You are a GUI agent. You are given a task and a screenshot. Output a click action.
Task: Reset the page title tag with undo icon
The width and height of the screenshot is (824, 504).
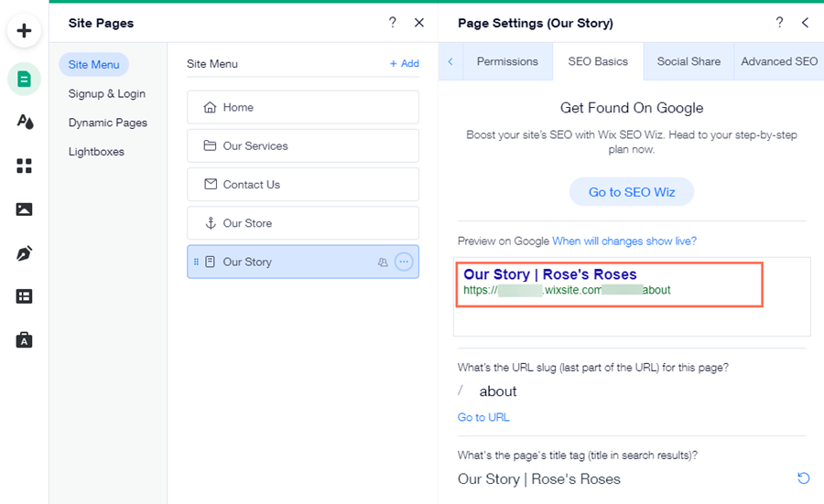click(804, 478)
